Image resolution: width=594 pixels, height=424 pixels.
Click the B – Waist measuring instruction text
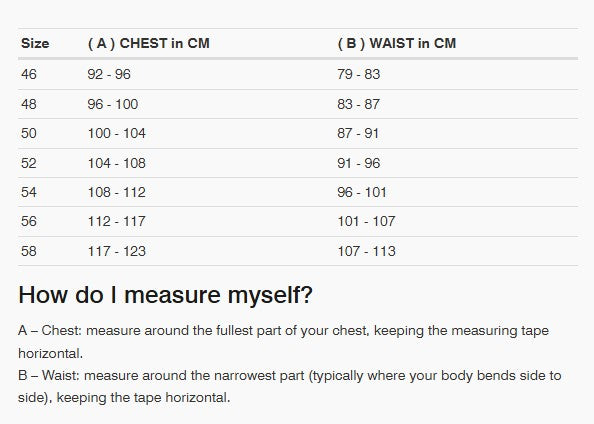290,386
